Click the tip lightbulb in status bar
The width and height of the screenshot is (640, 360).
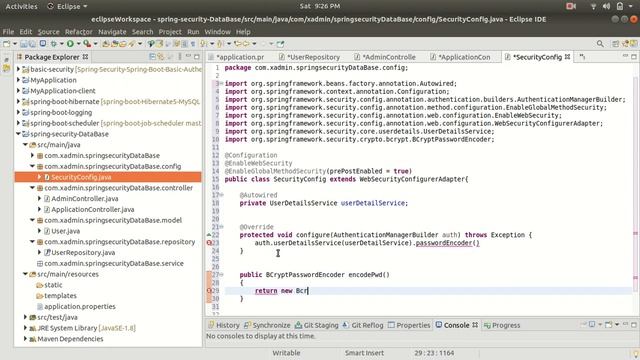tap(635, 353)
